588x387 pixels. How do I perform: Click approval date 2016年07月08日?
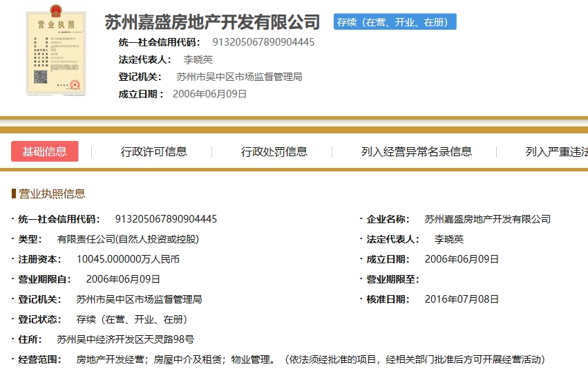(462, 299)
